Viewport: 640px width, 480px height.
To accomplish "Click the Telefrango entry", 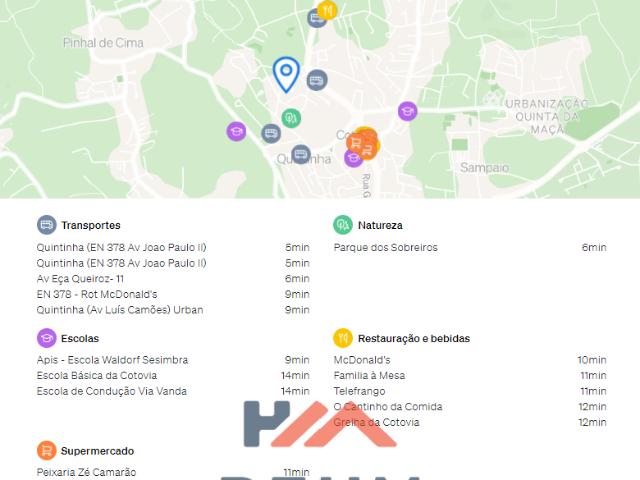I will coord(470,391).
